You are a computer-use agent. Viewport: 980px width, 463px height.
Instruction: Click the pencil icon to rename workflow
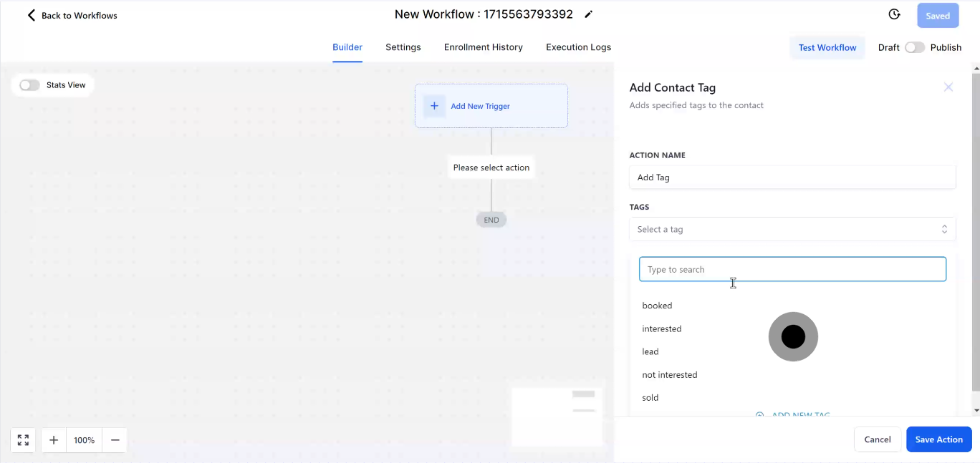point(589,14)
